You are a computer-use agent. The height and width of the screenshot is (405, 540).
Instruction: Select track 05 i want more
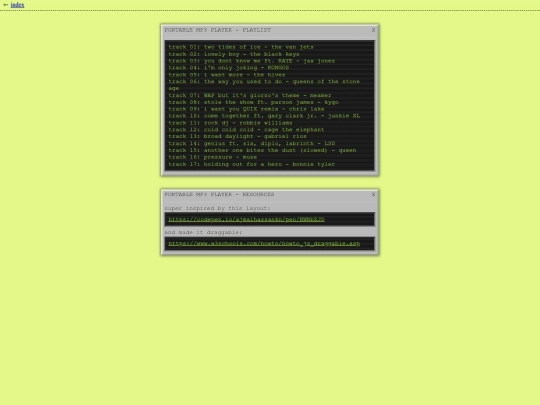point(227,75)
